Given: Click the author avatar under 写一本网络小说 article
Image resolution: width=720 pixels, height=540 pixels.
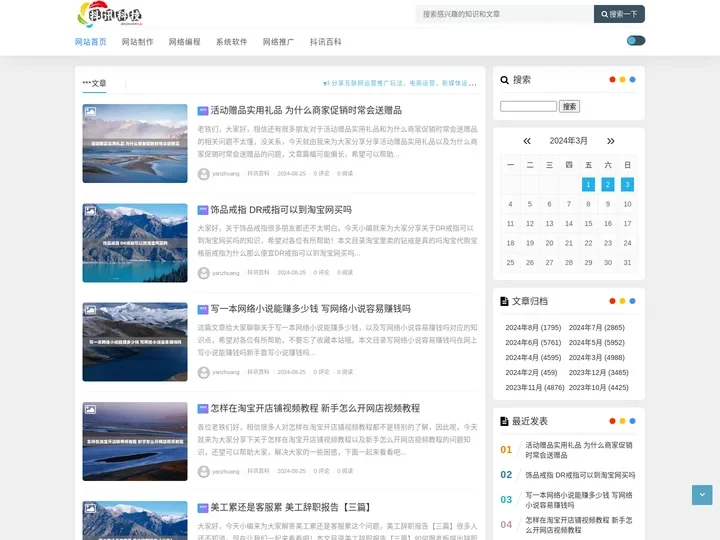Looking at the screenshot, I should (203, 372).
